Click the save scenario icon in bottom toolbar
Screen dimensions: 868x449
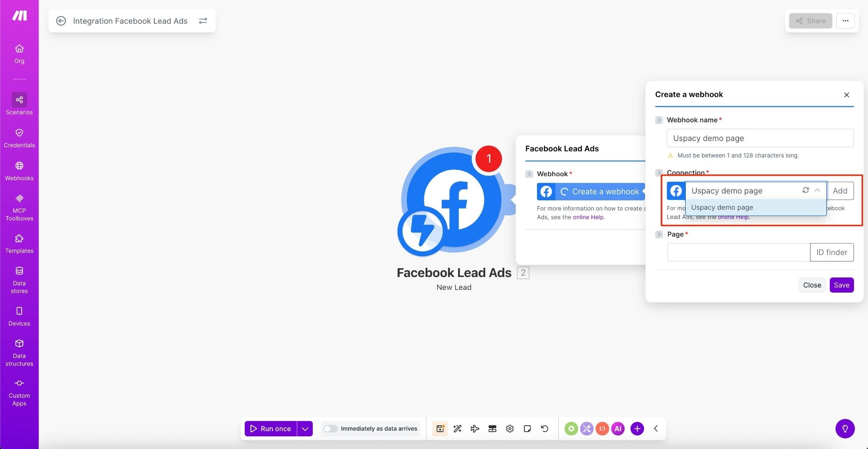(x=440, y=429)
